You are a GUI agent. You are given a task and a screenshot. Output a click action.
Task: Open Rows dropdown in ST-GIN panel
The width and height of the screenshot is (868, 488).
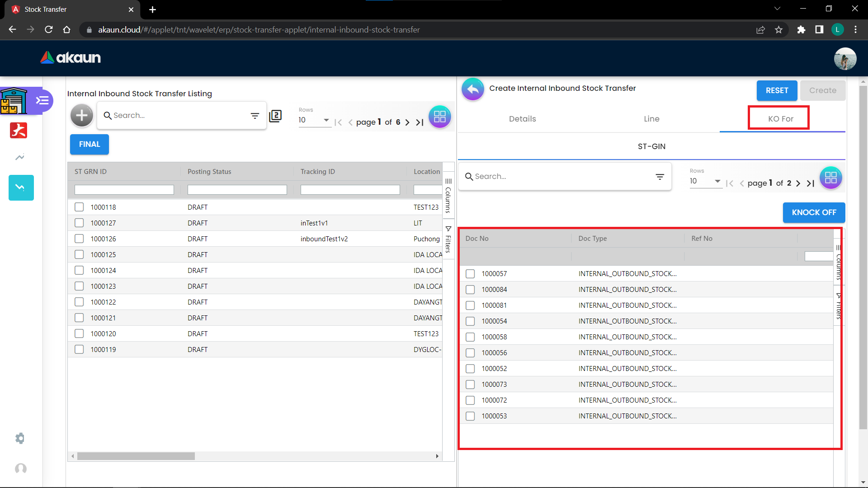(705, 181)
